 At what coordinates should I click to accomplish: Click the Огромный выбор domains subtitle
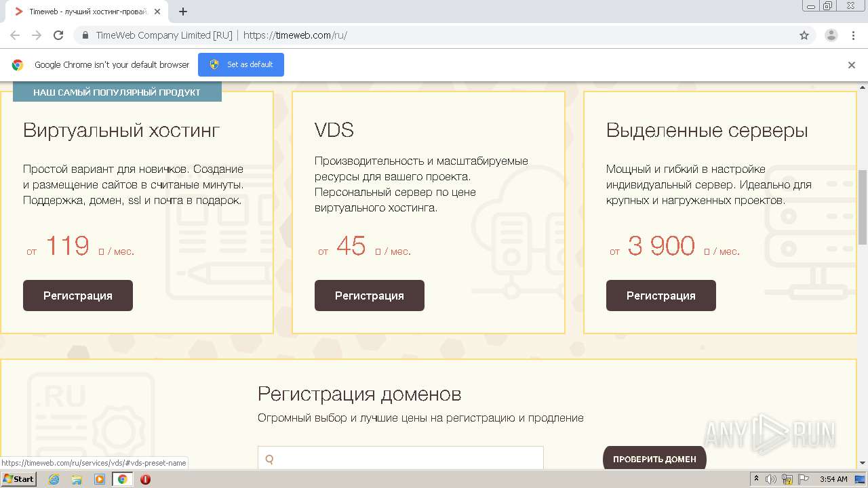point(420,418)
